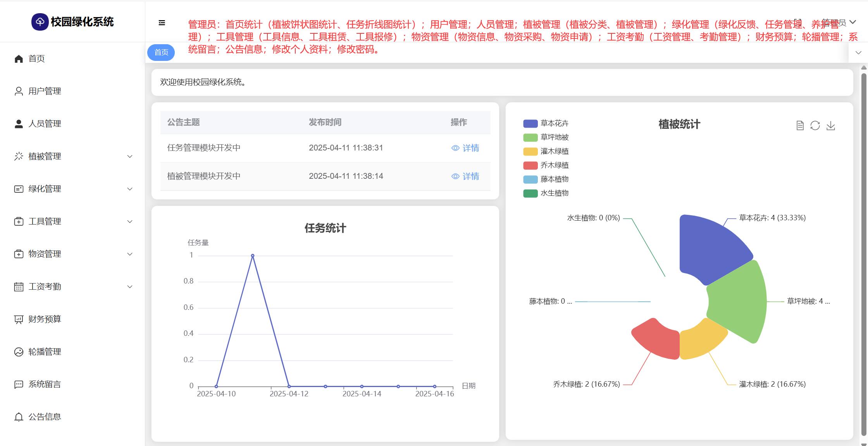Download the 植被统计 chart as image
This screenshot has height=446, width=868.
[830, 126]
